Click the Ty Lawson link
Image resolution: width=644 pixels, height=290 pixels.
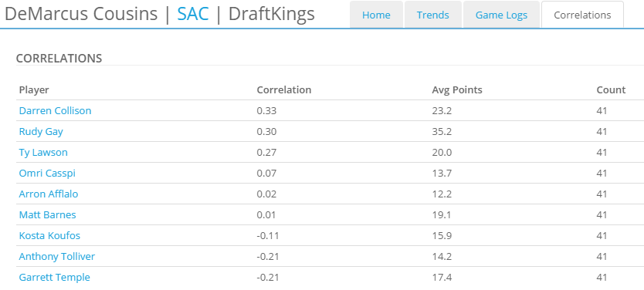coord(43,153)
